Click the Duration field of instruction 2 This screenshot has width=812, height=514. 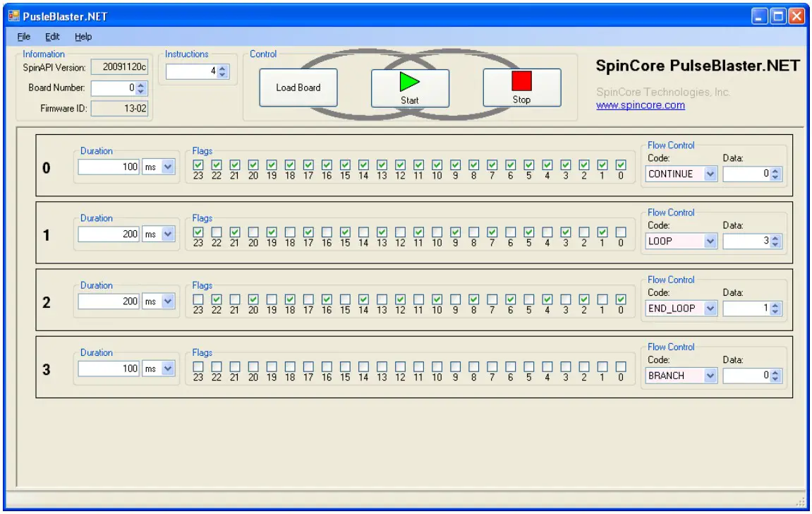coord(109,301)
